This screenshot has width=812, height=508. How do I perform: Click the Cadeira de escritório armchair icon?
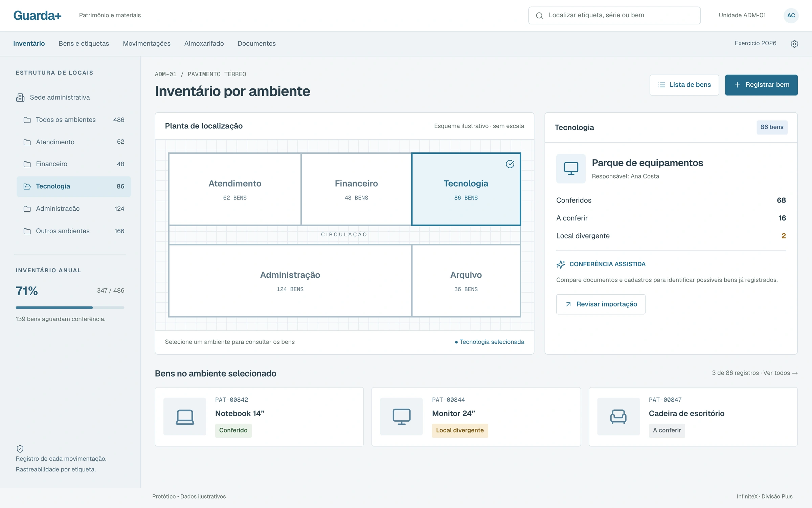pos(618,417)
